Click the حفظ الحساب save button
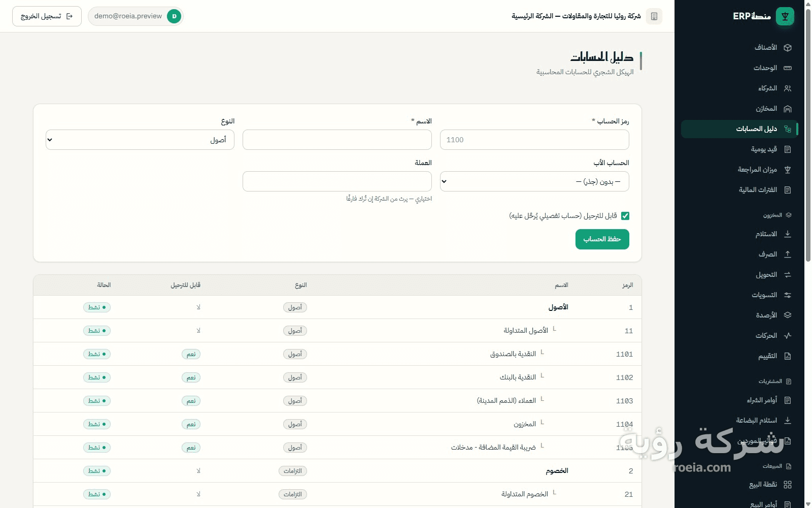The image size is (812, 508). coord(602,239)
